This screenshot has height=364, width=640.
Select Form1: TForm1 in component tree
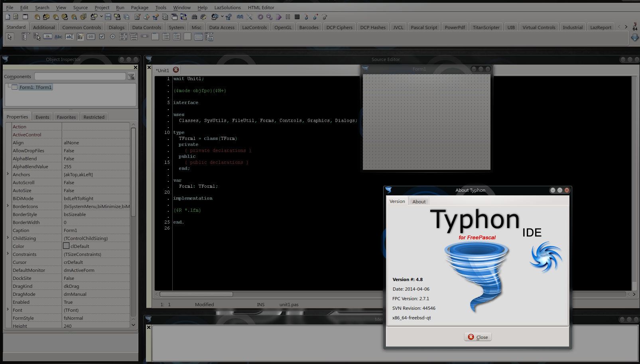click(35, 87)
